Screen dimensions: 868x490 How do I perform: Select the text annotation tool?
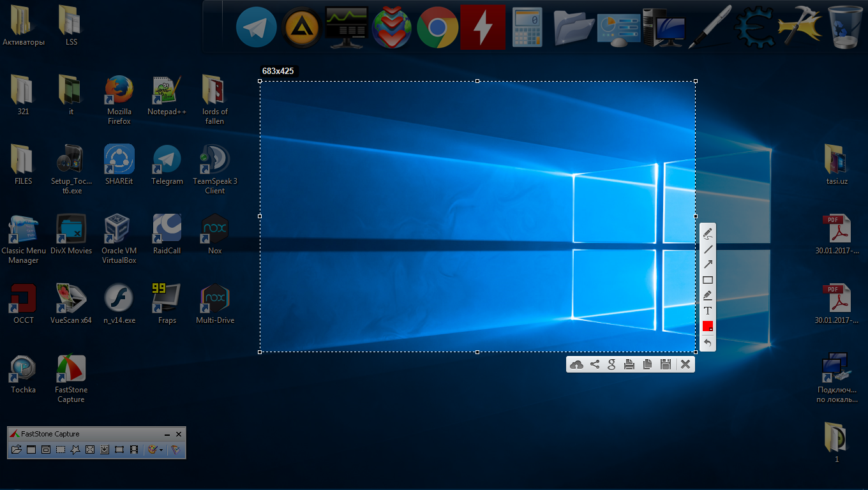[x=707, y=311]
